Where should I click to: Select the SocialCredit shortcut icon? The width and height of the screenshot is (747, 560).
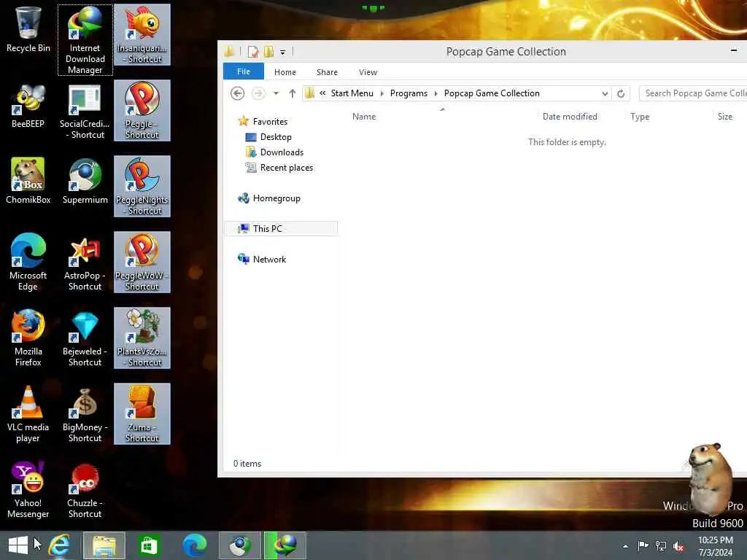(85, 112)
